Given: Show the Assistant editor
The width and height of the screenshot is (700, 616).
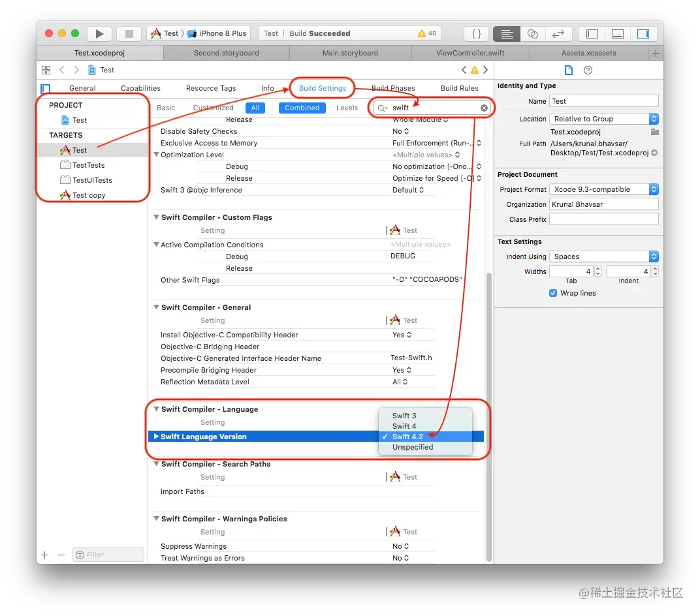Looking at the screenshot, I should click(x=533, y=33).
